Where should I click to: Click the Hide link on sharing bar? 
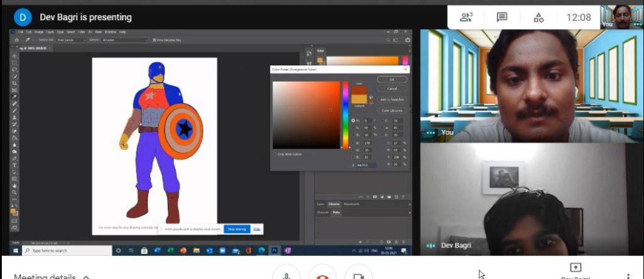[257, 229]
